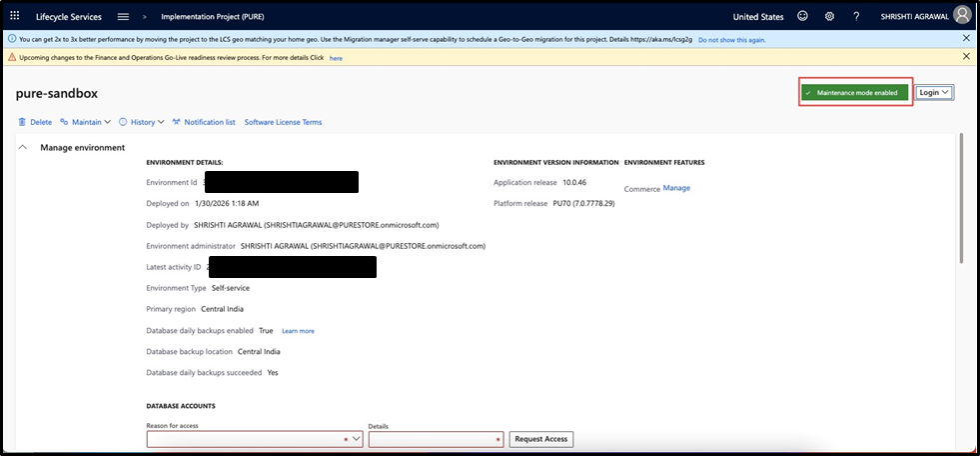Click the SHRISHTI AGRAWAL username in header

[915, 17]
